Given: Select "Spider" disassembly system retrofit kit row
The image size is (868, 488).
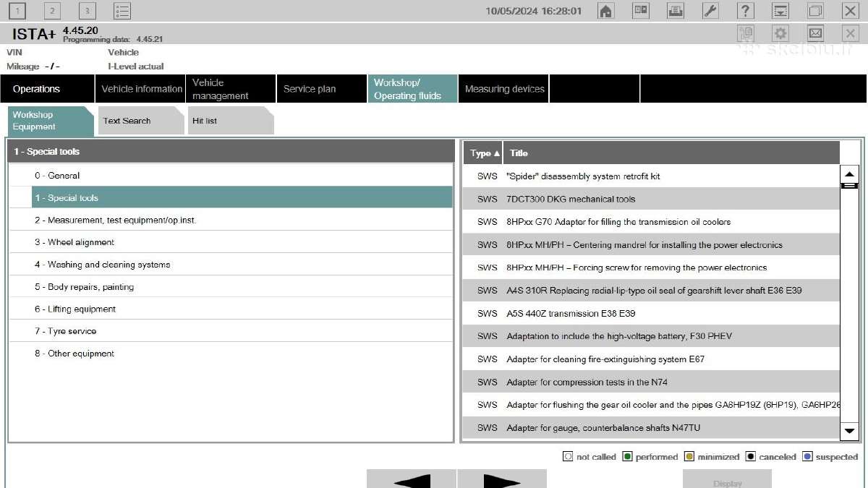Looking at the screenshot, I should coord(651,176).
